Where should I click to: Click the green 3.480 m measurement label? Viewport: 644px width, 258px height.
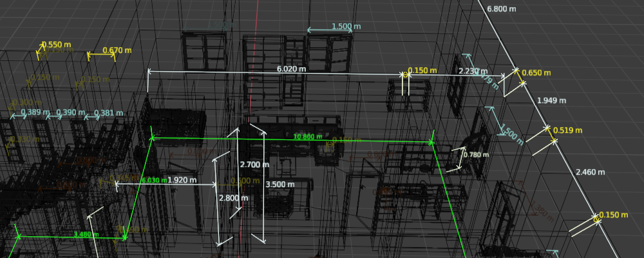pos(86,234)
